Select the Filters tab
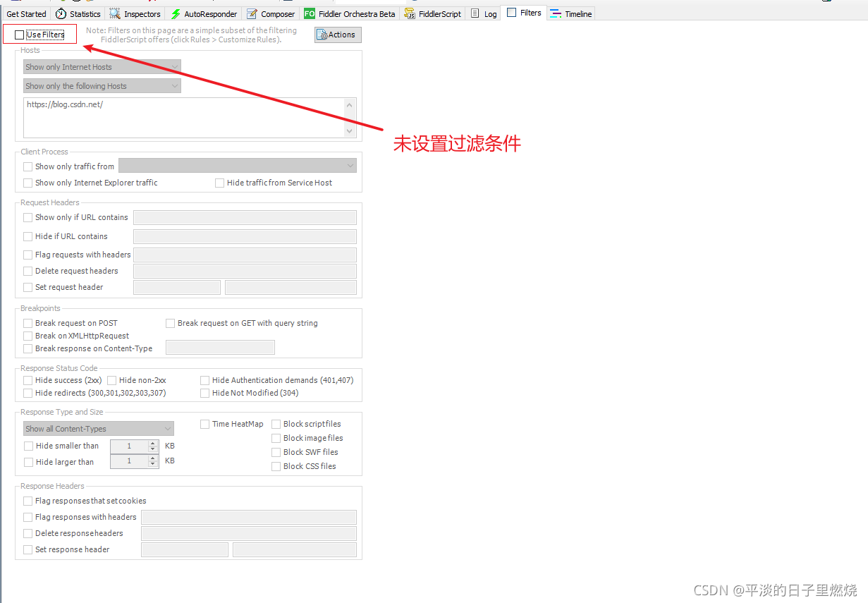 (524, 13)
